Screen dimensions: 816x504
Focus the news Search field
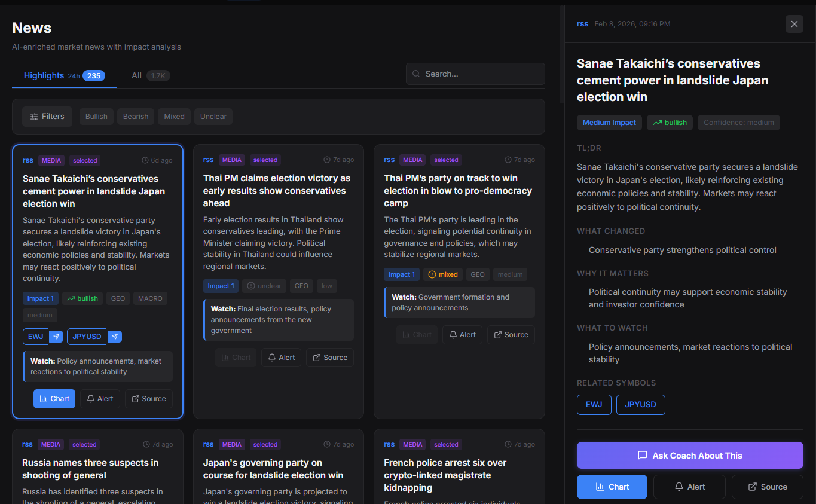pos(475,74)
